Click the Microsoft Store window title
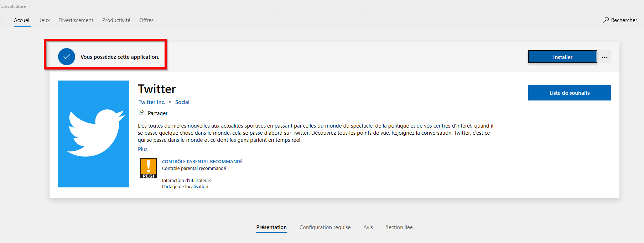This screenshot has height=243, width=644. (x=12, y=6)
